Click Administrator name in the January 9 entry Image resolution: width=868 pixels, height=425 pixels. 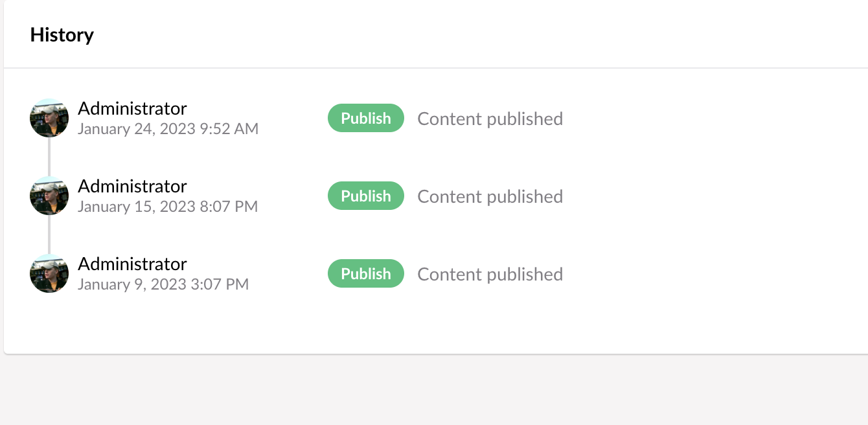coord(132,264)
